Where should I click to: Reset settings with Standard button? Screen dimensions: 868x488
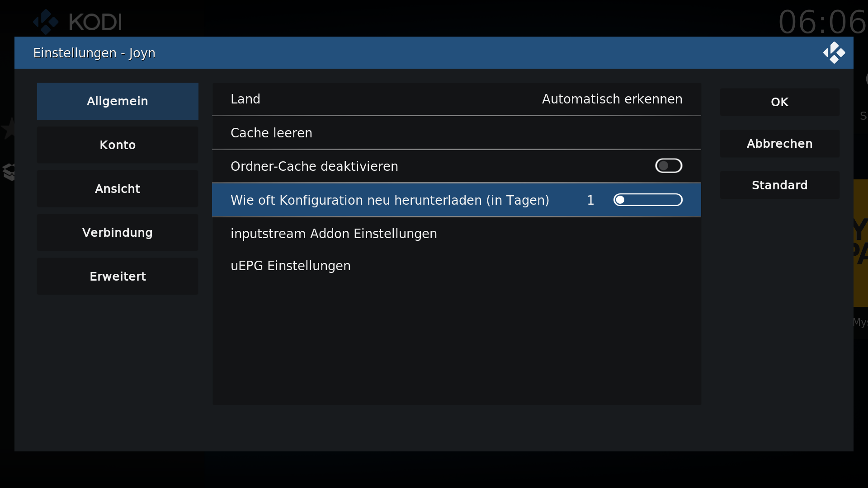point(780,185)
